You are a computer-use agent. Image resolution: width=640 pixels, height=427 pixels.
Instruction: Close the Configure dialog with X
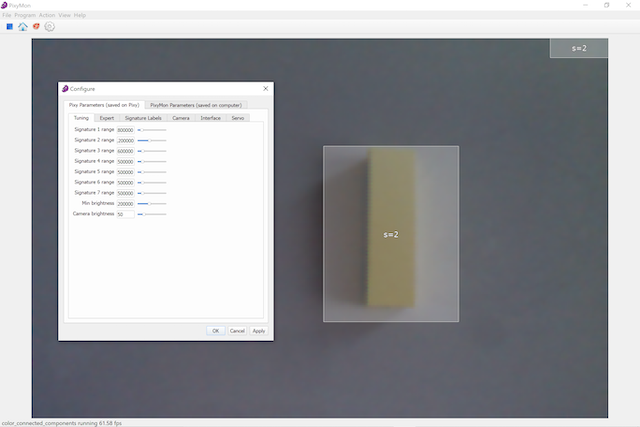(265, 89)
